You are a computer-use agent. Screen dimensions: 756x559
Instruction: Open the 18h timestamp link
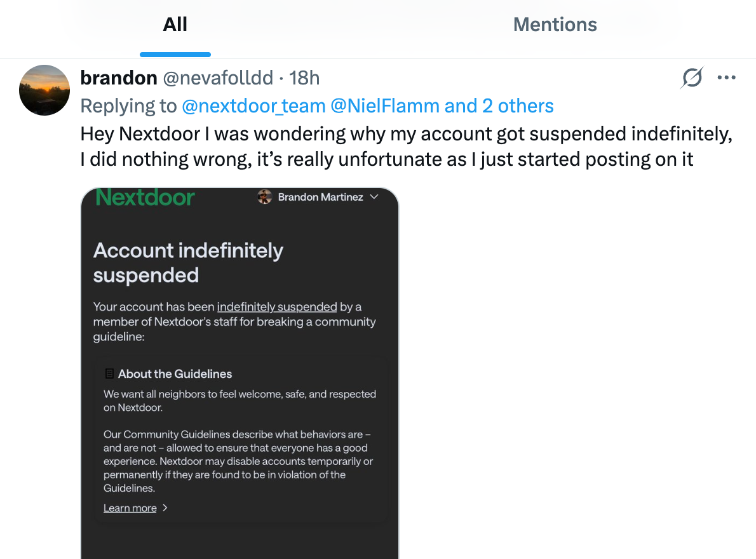click(x=304, y=78)
